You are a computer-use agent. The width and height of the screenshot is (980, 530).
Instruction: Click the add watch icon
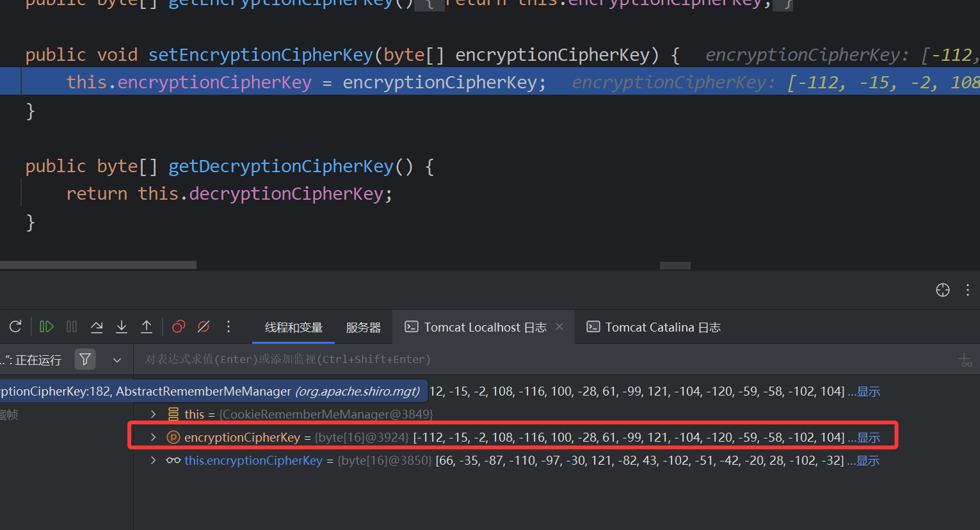click(x=965, y=360)
